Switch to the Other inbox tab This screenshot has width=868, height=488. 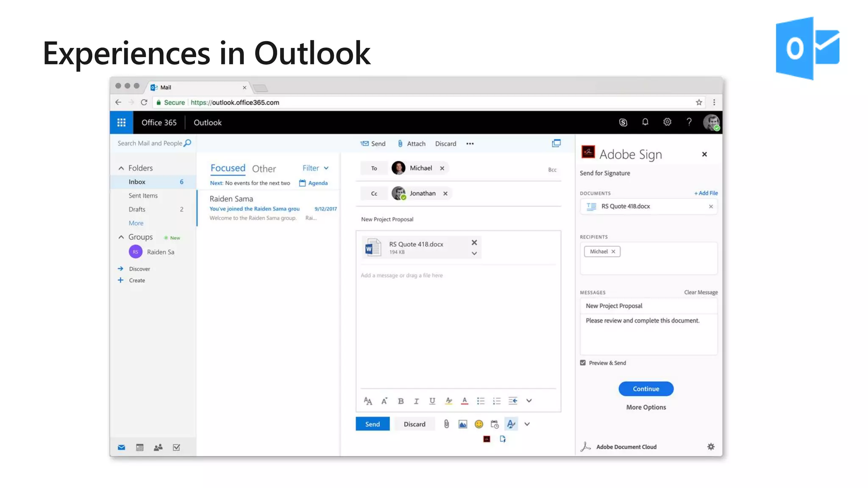(x=264, y=169)
